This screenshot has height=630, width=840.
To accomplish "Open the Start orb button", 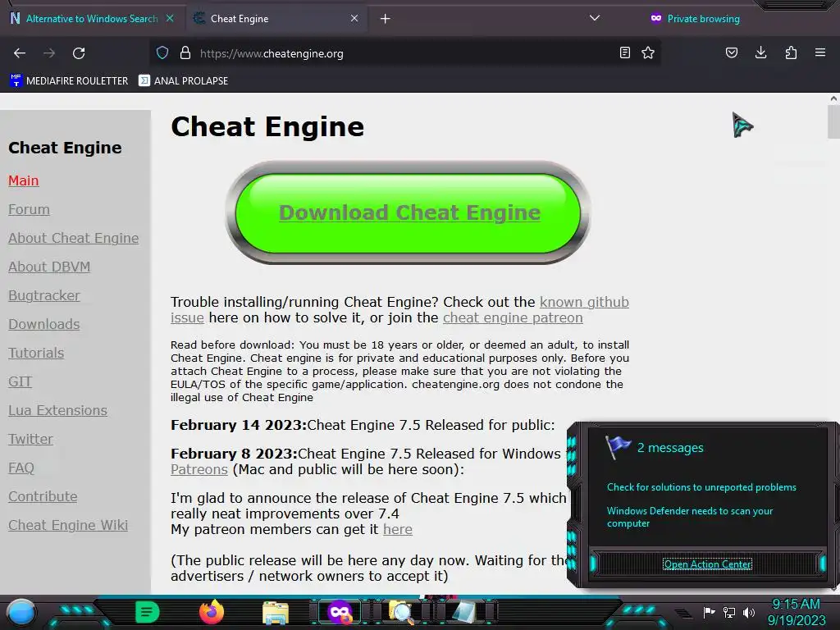I will coord(21,613).
